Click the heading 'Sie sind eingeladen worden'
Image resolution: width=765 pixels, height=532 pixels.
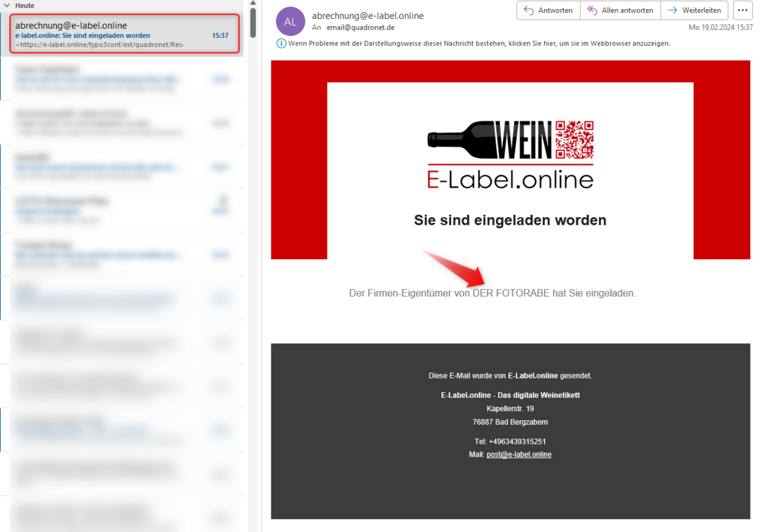510,220
